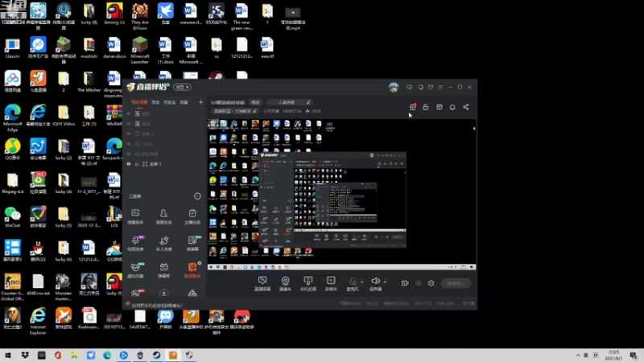Open the 弹幕秀 tool in the toolbox

pyautogui.click(x=163, y=270)
